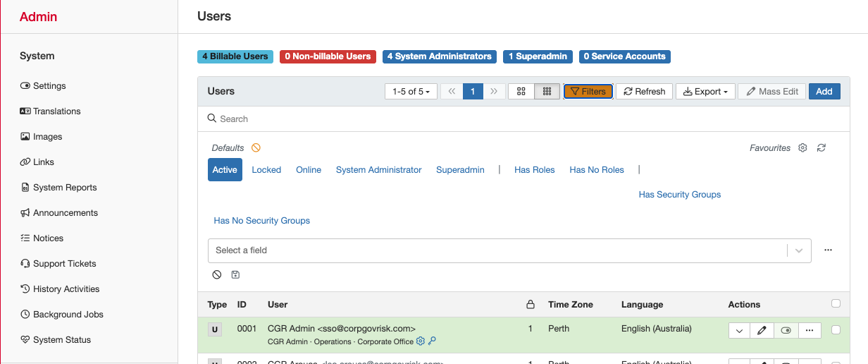Select the Has Security Groups filter
Screen dimensions: 868x364
(680, 195)
